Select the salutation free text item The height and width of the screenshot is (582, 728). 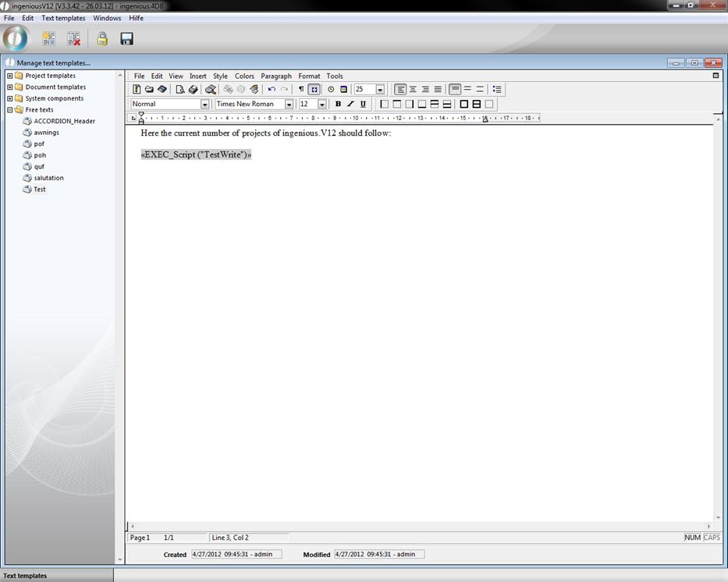point(48,178)
